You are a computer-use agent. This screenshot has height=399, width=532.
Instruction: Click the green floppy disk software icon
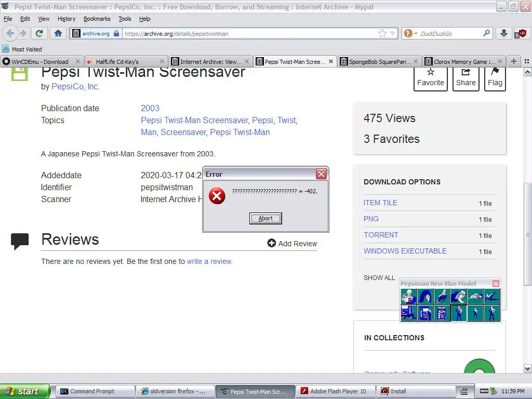(19, 74)
